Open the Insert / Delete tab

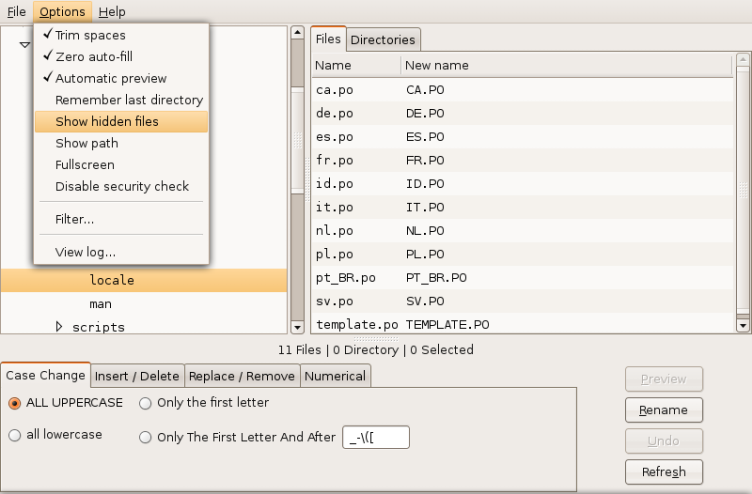(x=138, y=376)
